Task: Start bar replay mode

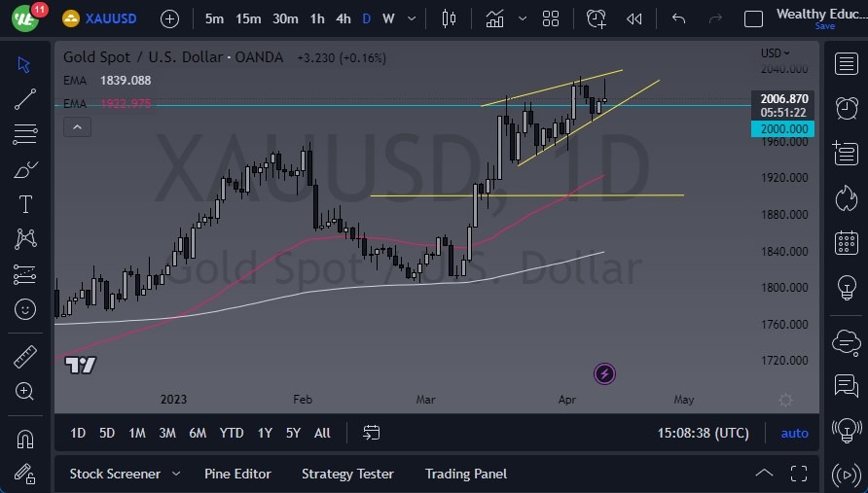Action: tap(633, 18)
